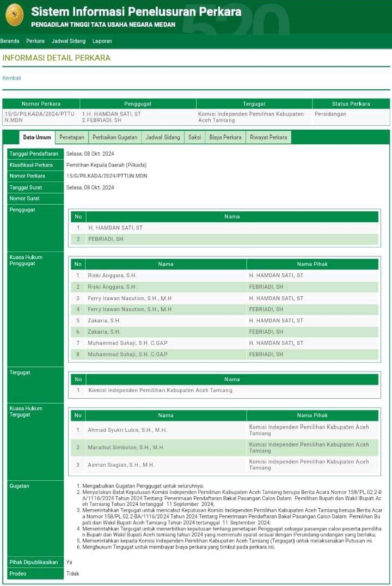Open the Beranda menu item

coord(10,41)
